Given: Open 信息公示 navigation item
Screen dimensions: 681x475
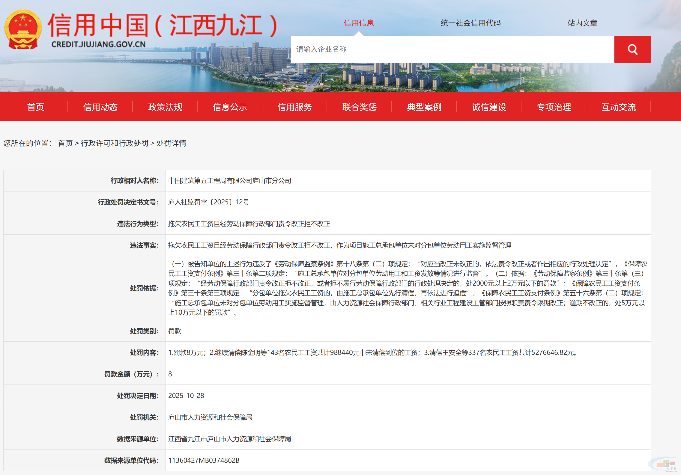Looking at the screenshot, I should click(230, 106).
